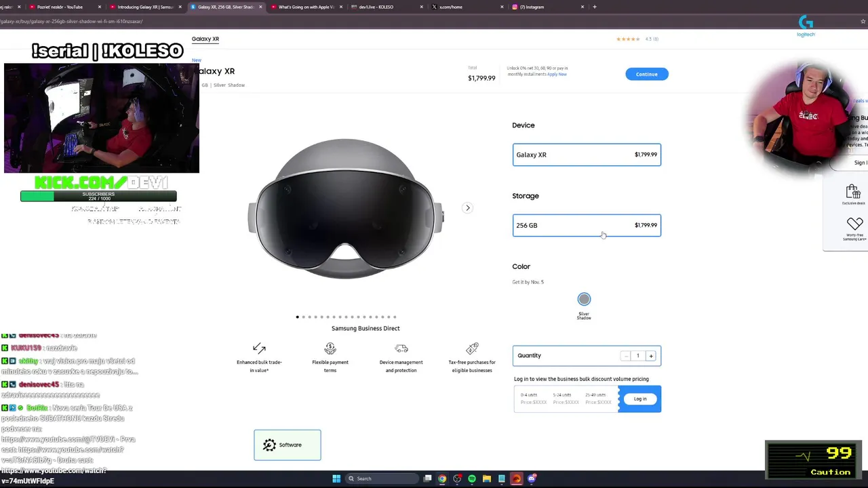Decrease quantity with the minus button
This screenshot has height=488, width=868.
625,356
